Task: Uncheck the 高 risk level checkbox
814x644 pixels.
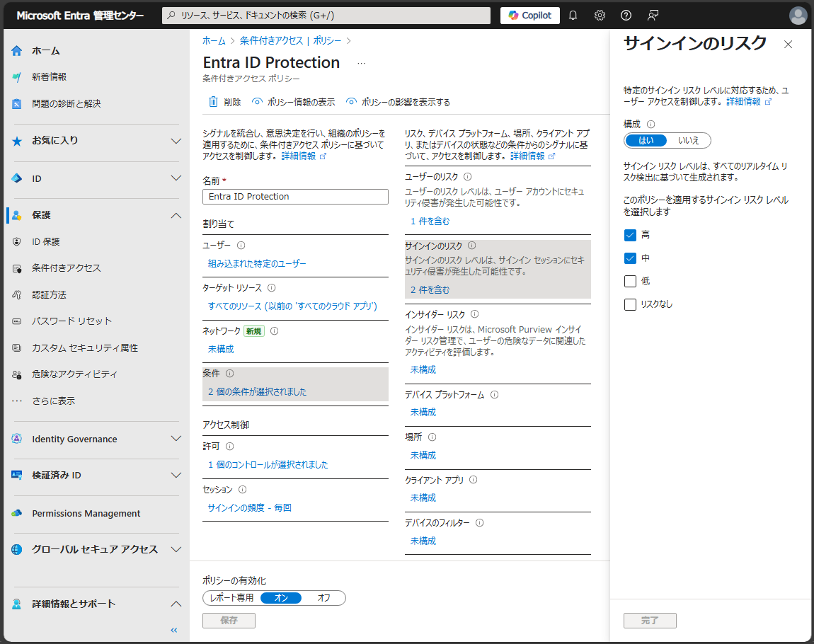Action: point(630,235)
